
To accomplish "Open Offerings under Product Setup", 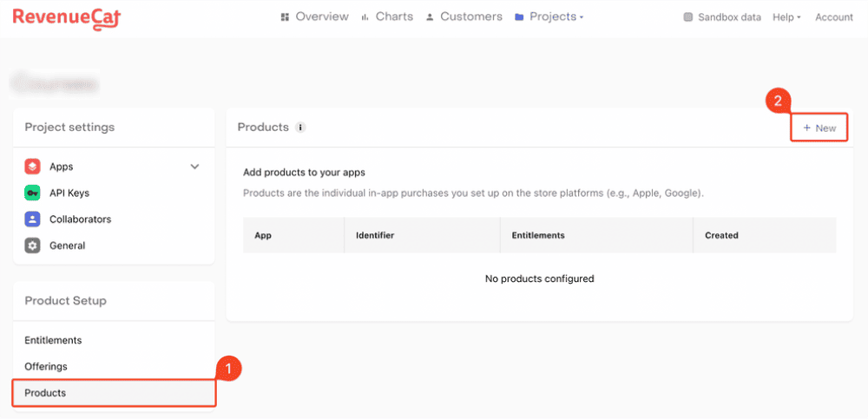I will pyautogui.click(x=46, y=366).
